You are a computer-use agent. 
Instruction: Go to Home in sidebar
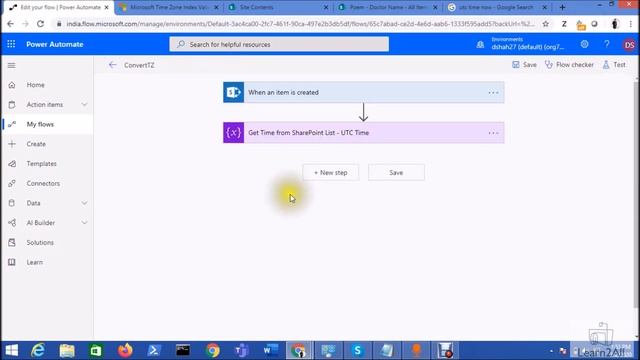(36, 85)
